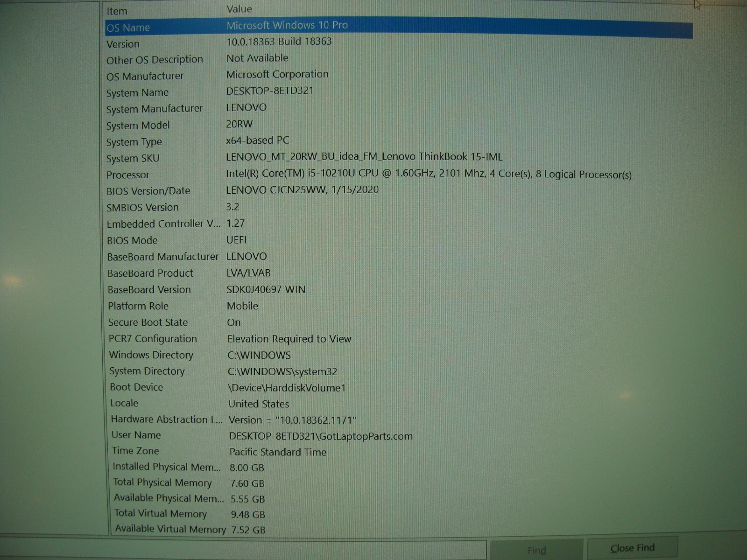Select the Boot Device row
The height and width of the screenshot is (560, 747).
coord(399,387)
